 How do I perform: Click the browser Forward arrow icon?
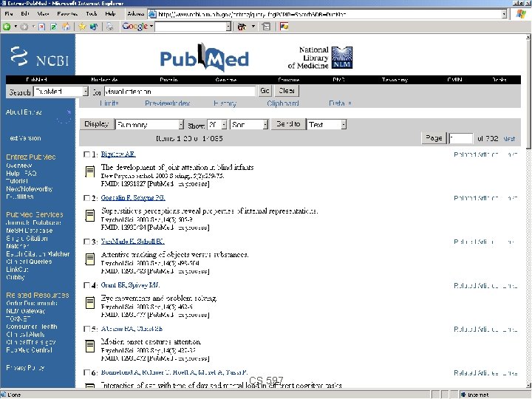[x=24, y=27]
